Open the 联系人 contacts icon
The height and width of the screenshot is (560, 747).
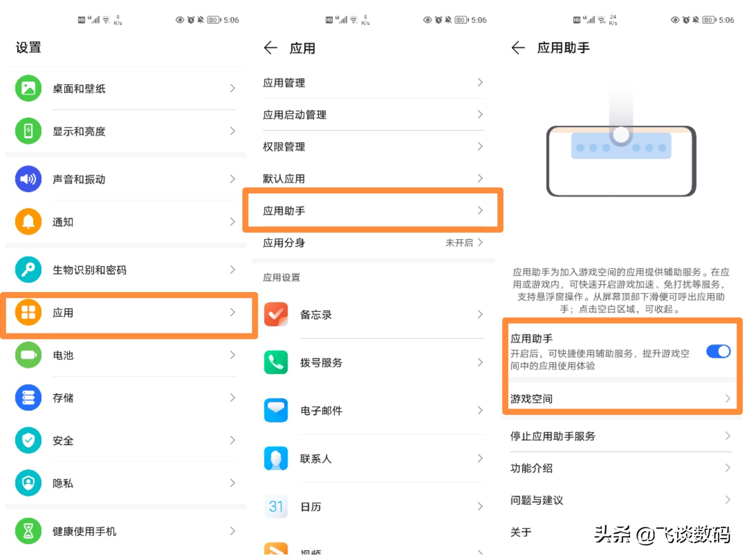[276, 459]
